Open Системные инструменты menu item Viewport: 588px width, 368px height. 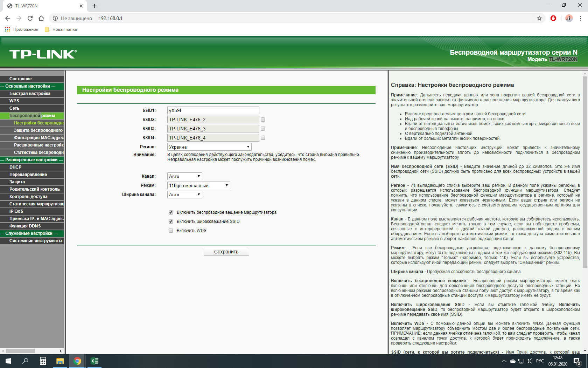32,241
